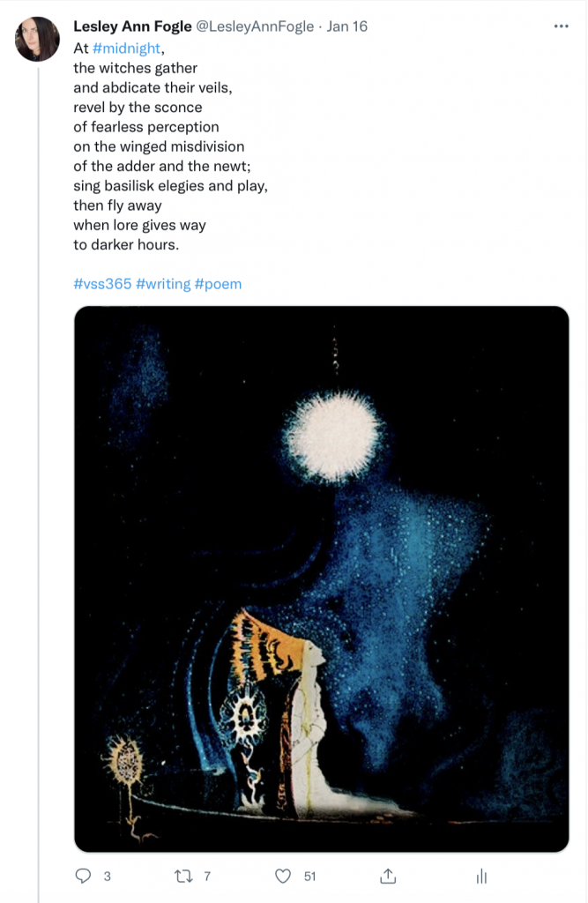Click the #vss365 hashtag

pos(102,284)
